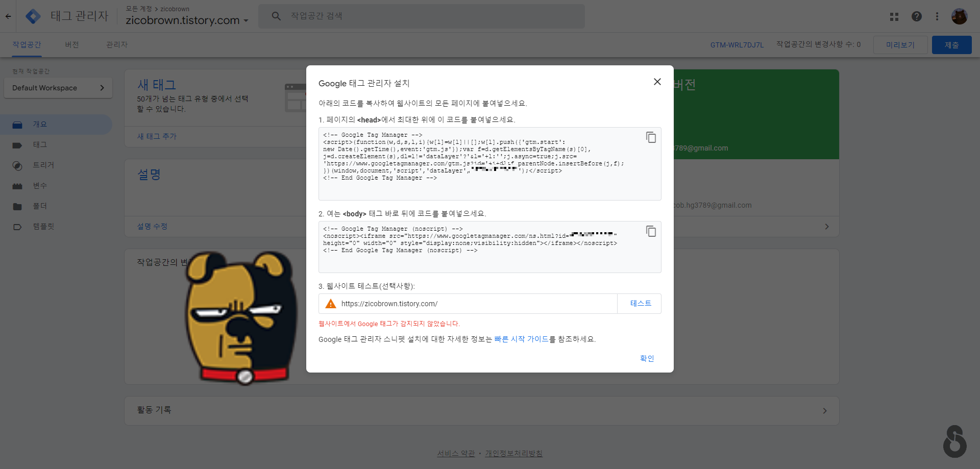980x469 pixels.
Task: Click the 템플릿 templates sidebar icon
Action: (x=17, y=227)
